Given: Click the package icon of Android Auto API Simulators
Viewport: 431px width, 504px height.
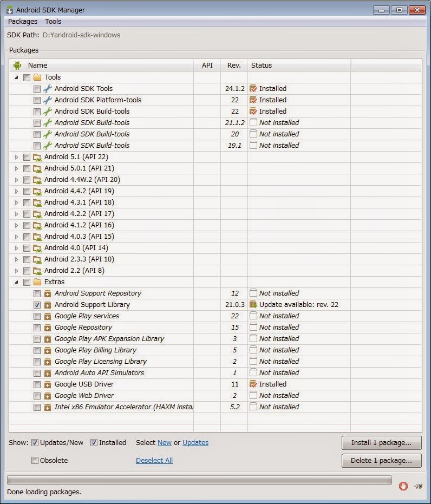Looking at the screenshot, I should [48, 373].
